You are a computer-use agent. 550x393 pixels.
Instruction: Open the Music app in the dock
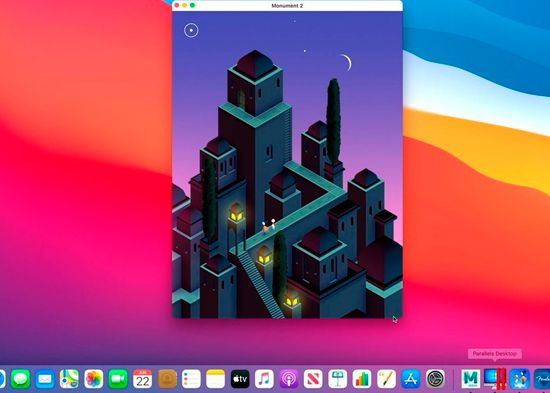pyautogui.click(x=264, y=379)
